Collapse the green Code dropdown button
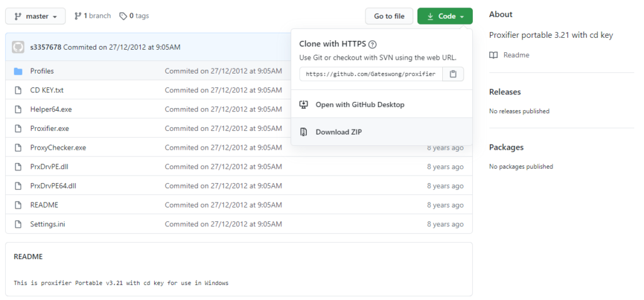The width and height of the screenshot is (644, 300). pyautogui.click(x=445, y=16)
